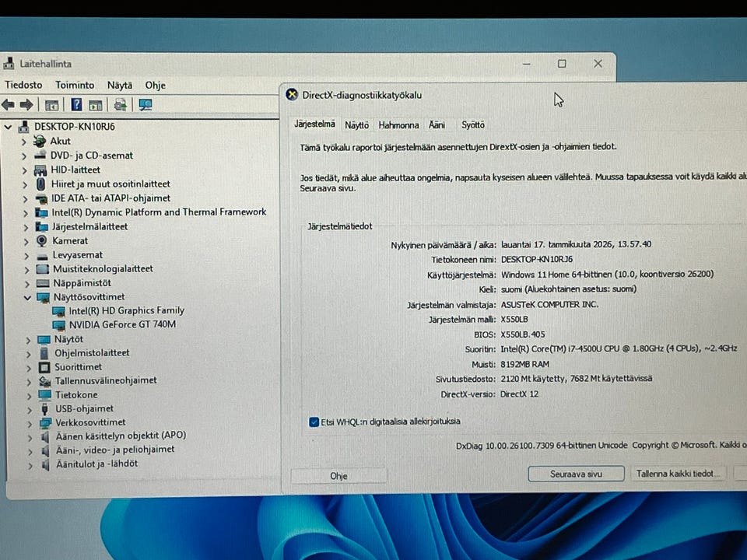747x560 pixels.
Task: Click the DirectX diagnostic tool title icon
Action: tap(292, 95)
